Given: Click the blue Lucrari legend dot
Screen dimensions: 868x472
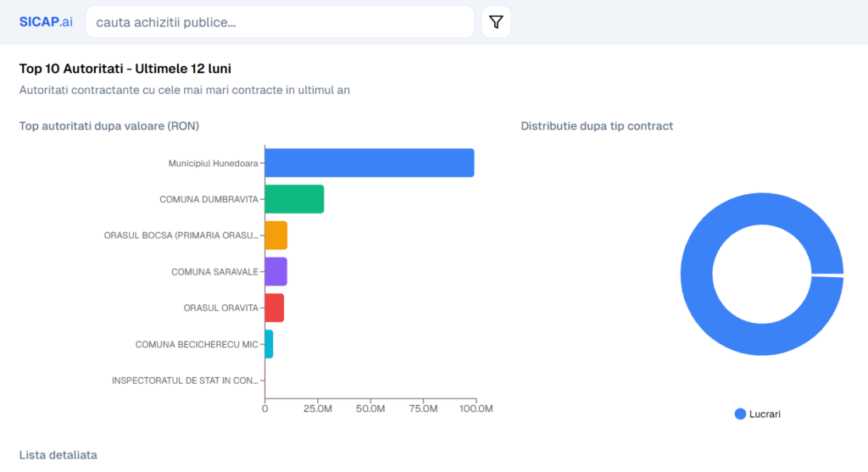Looking at the screenshot, I should pos(740,414).
